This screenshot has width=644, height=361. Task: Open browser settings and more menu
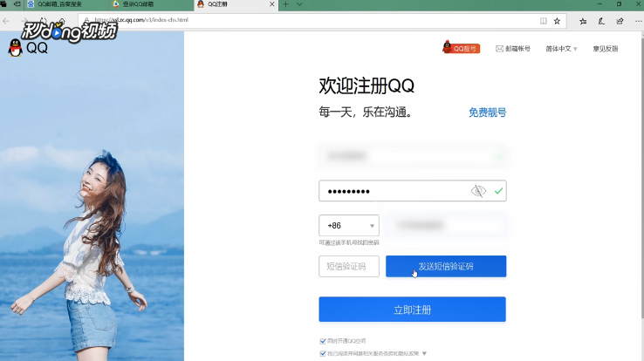638,21
